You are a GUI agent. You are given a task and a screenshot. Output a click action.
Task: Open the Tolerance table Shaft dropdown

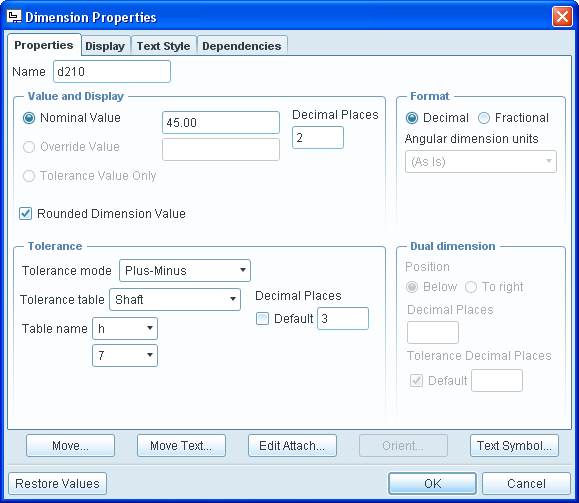(x=175, y=300)
